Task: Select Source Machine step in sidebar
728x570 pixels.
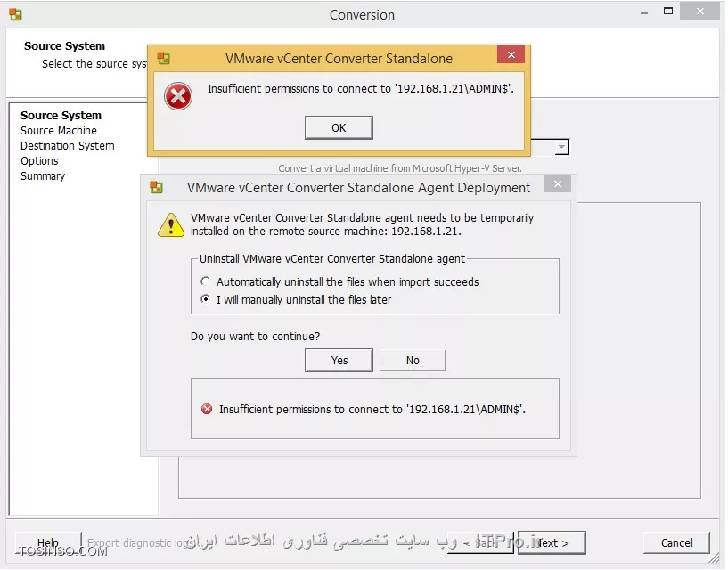Action: coord(59,130)
